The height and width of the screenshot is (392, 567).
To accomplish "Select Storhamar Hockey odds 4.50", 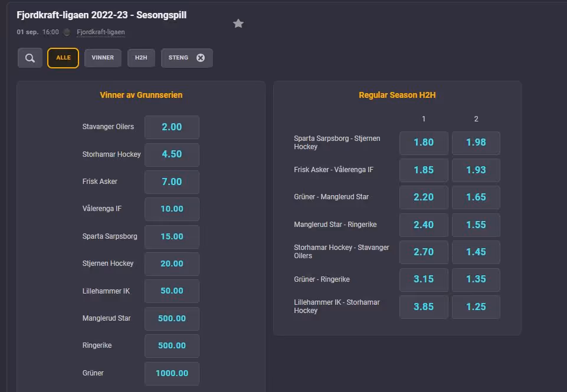I will point(172,154).
